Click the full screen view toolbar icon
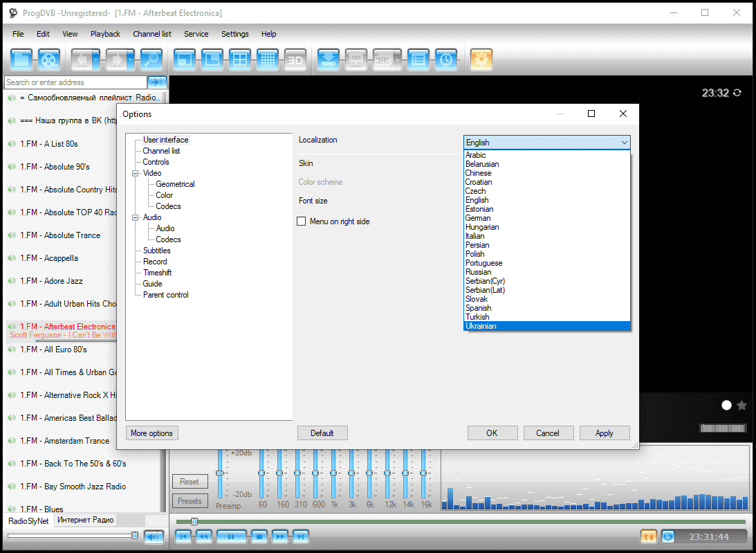Viewport: 756px width, 553px height. [185, 60]
